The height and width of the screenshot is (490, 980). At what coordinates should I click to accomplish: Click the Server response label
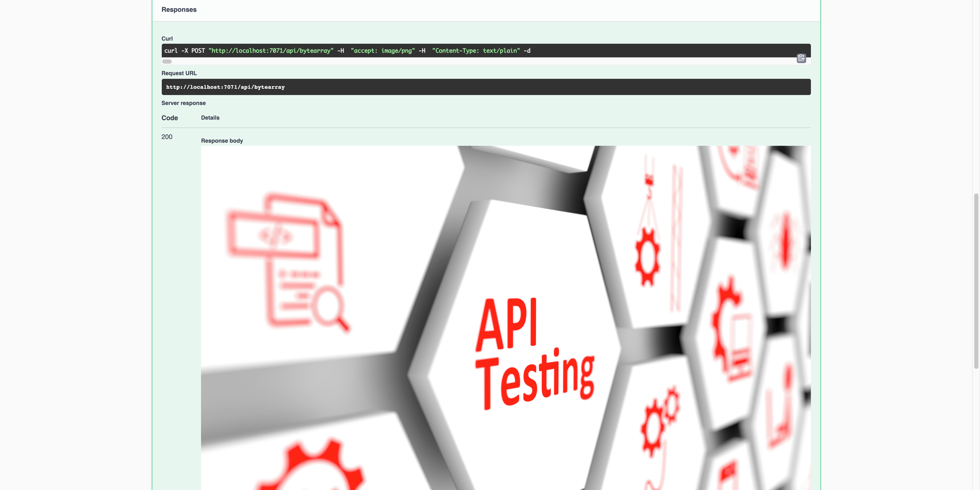[x=183, y=103]
